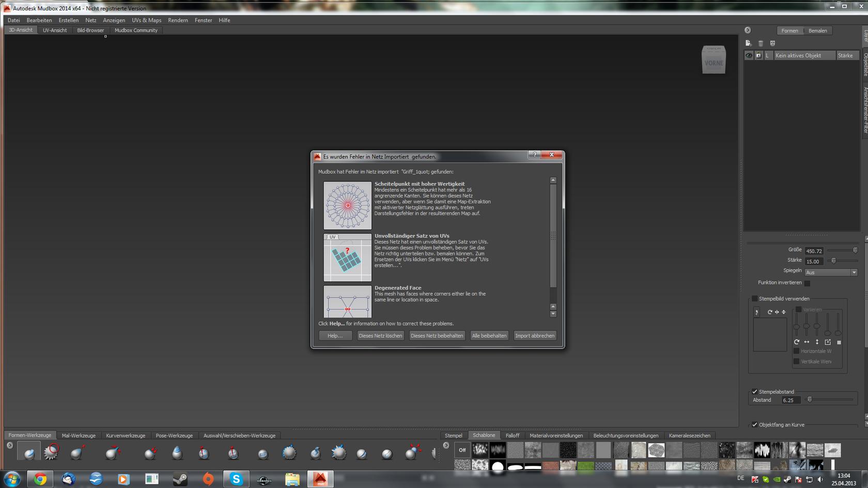Screen dimensions: 868x488
Task: Click the lock icon in layer header
Action: (758, 55)
